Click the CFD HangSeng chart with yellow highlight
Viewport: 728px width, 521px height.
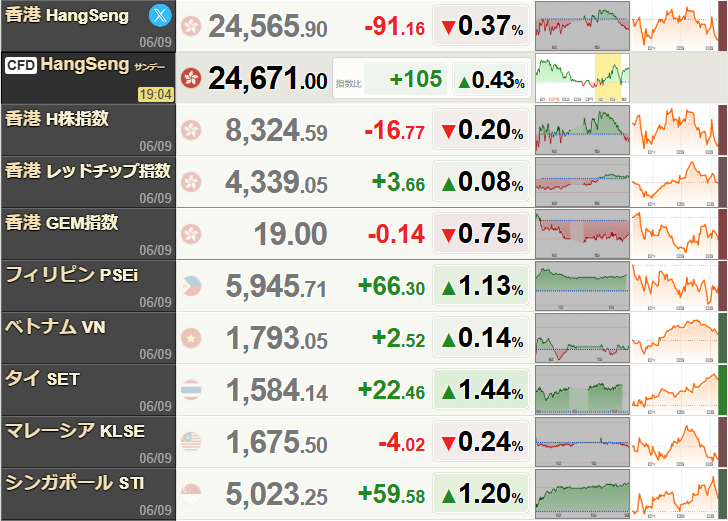tap(582, 78)
